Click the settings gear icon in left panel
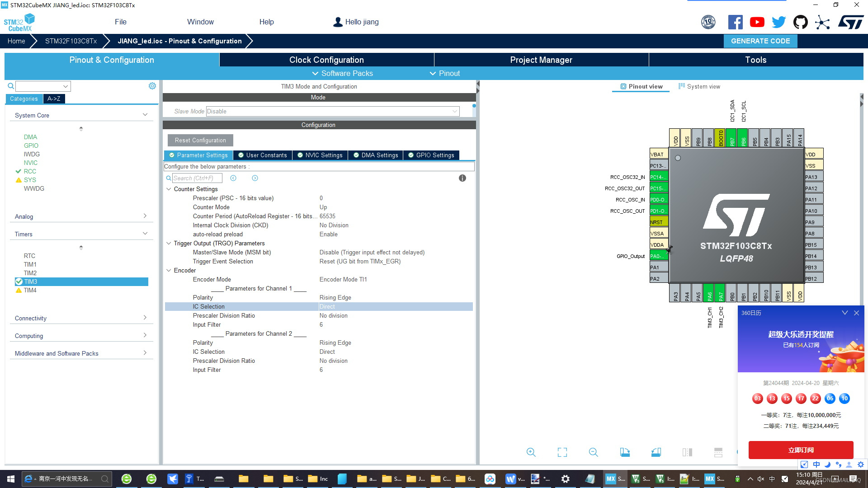Viewport: 868px width, 488px height. point(153,86)
